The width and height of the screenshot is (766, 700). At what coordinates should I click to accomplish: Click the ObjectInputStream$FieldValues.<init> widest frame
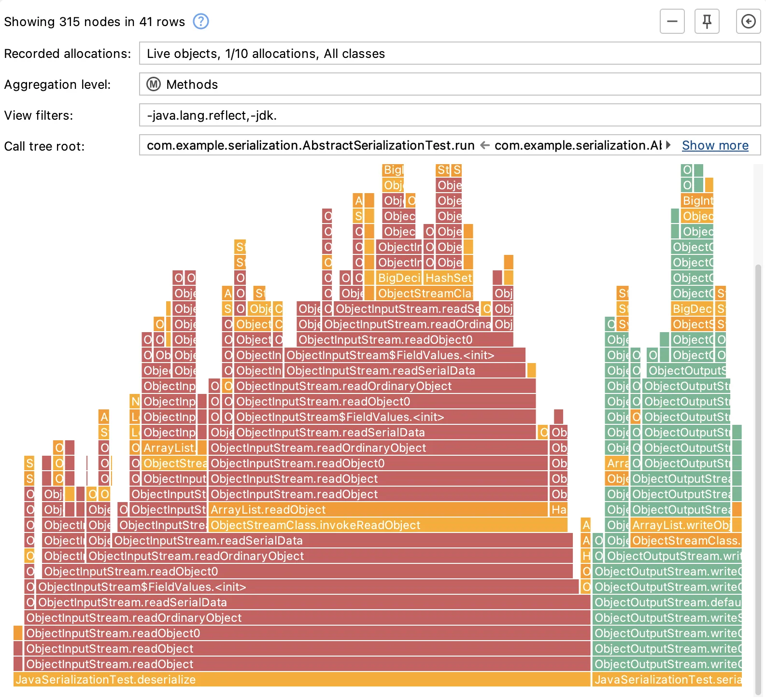coord(307,587)
